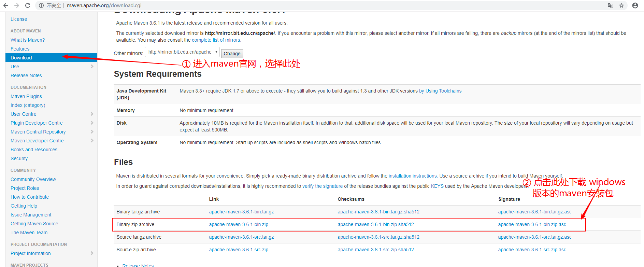Open the verify the signature link
The image size is (644, 267).
click(323, 186)
